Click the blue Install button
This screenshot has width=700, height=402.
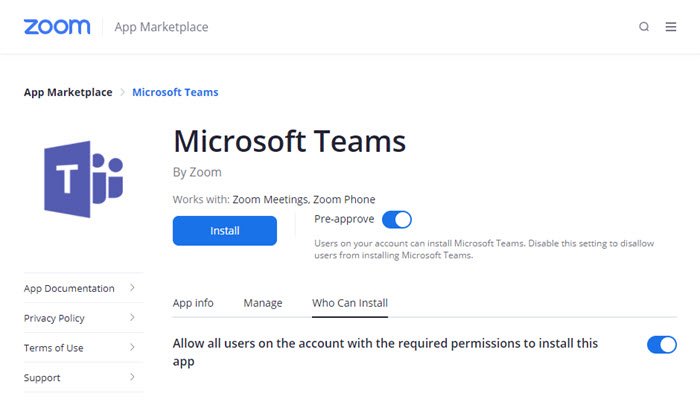click(225, 230)
